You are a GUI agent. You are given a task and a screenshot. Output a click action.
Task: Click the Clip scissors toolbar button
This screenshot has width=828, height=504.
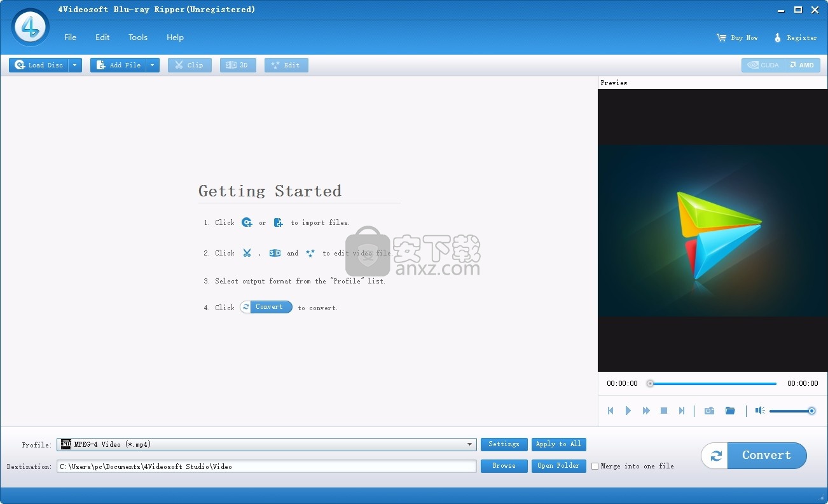pos(190,65)
